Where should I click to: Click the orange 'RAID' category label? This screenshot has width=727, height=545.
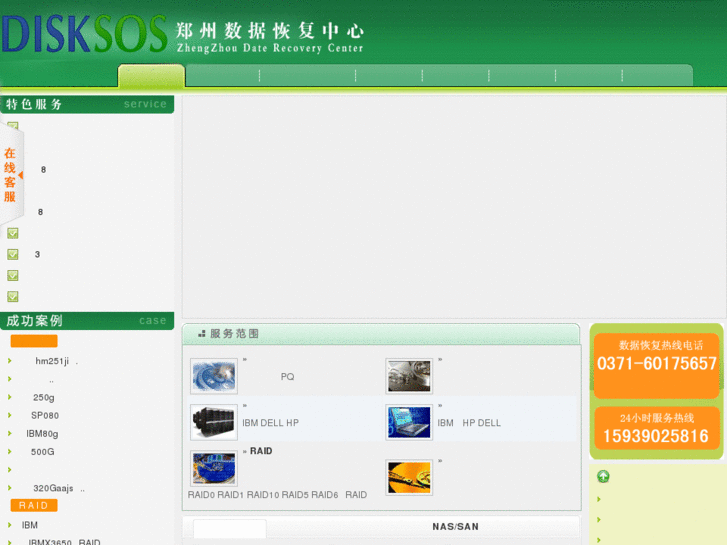pos(34,505)
